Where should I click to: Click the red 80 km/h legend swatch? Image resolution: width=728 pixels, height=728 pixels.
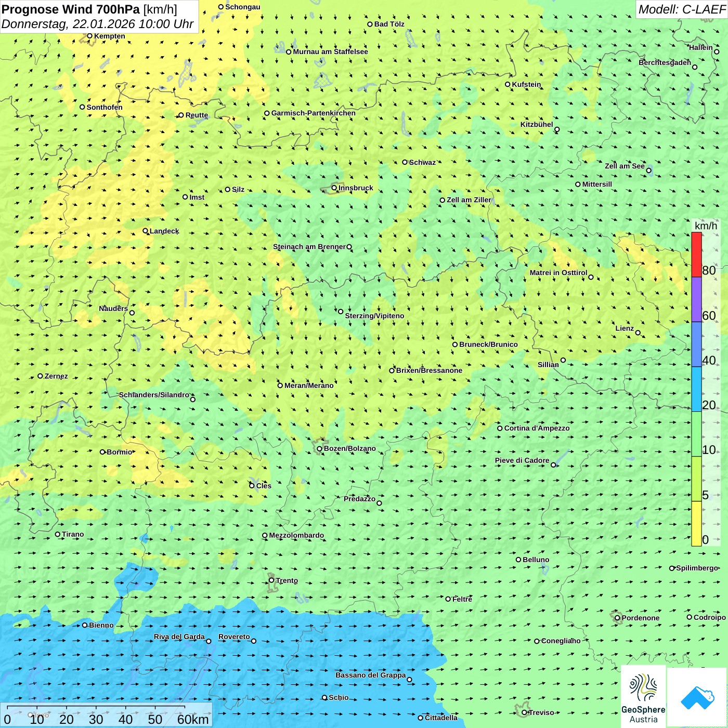pyautogui.click(x=696, y=255)
